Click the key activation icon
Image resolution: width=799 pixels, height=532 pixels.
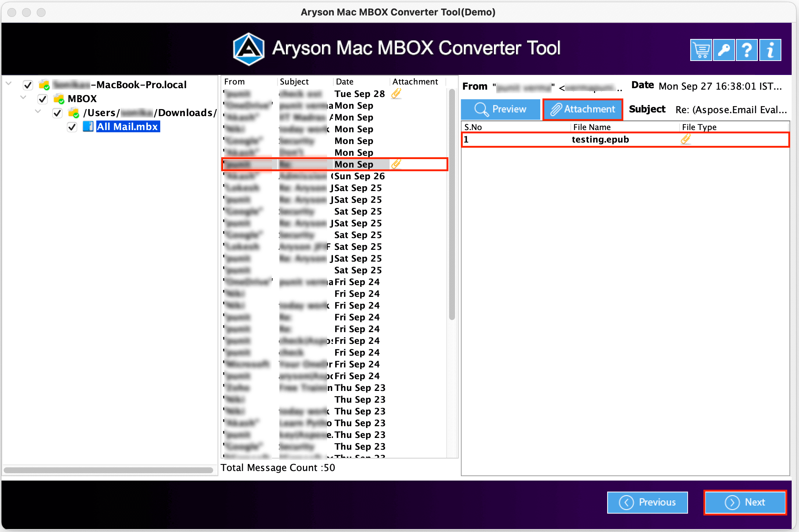point(724,50)
